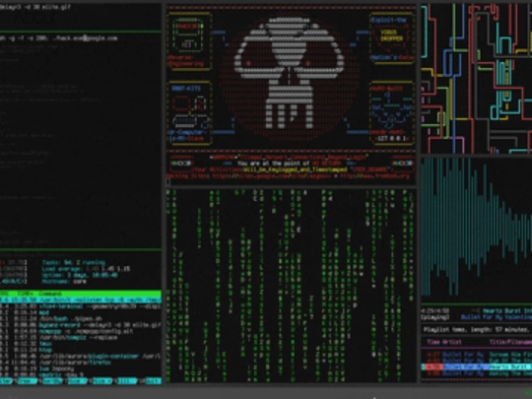Screen dimensions: 532x399
Task: Select the /usr/bin/compiz --replace process row
Action: [81, 337]
